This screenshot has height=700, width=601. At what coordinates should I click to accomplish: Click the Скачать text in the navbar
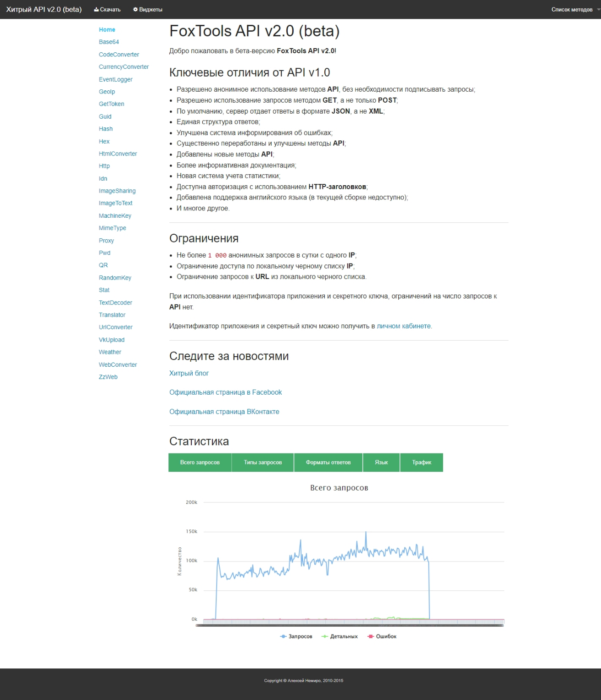(111, 10)
